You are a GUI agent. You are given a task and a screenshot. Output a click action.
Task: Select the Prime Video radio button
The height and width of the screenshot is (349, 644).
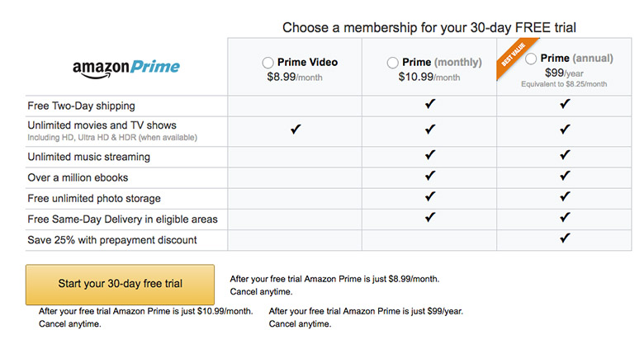pos(268,63)
